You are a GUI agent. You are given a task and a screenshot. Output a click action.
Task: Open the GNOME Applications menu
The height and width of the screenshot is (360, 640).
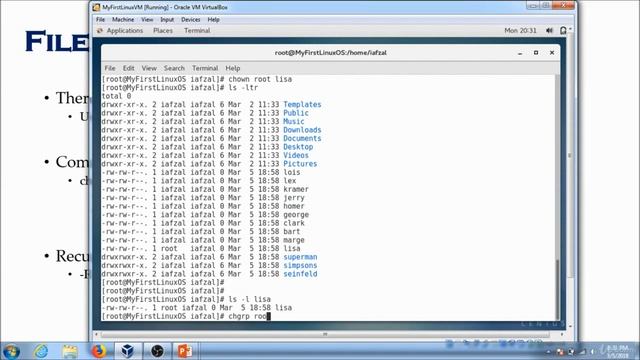[x=125, y=31]
